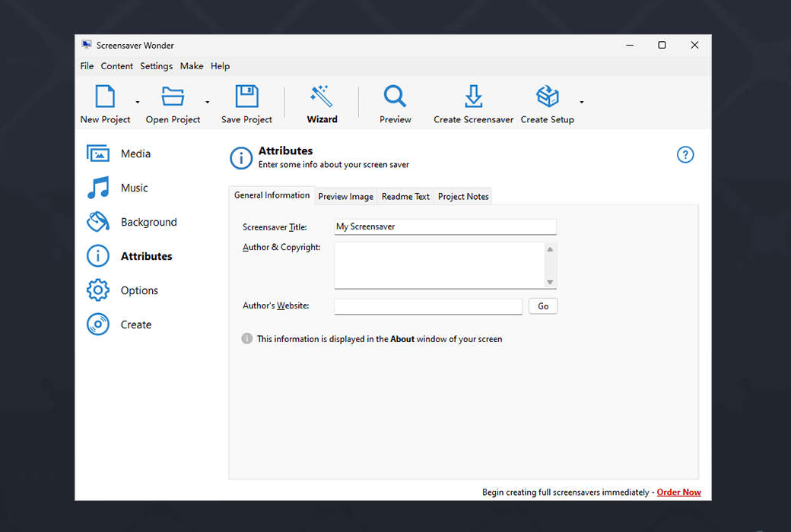
Task: Click into the Author's Website field
Action: pyautogui.click(x=428, y=306)
